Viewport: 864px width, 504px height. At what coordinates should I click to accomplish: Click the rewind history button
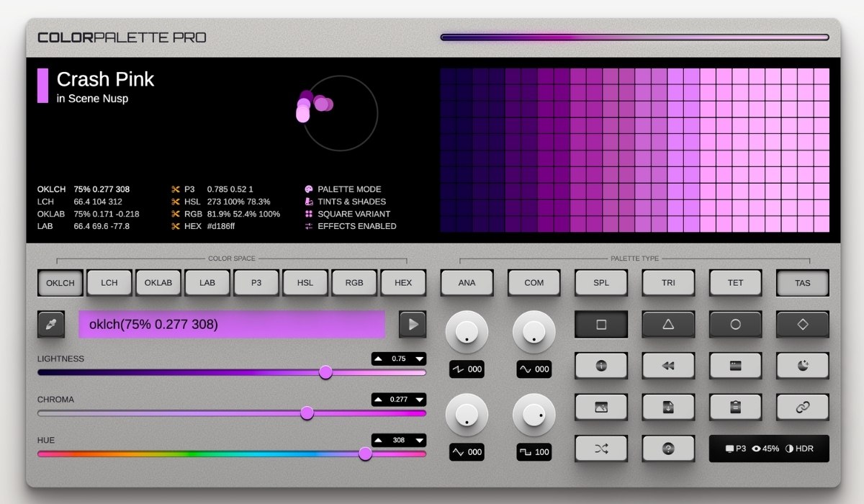[668, 366]
